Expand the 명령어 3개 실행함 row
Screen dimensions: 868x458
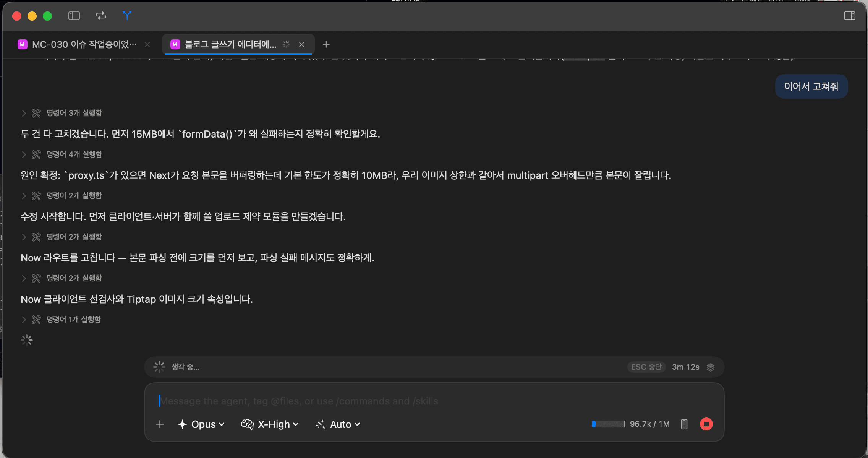[62, 113]
